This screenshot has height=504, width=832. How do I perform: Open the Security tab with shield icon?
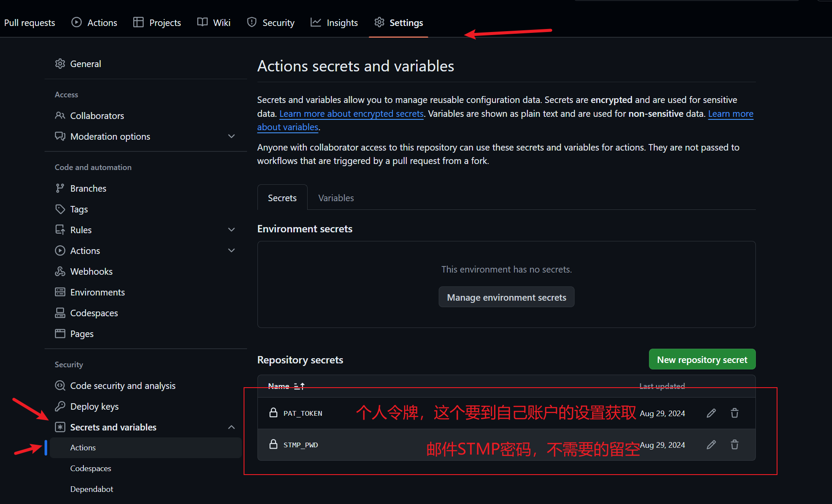(271, 22)
